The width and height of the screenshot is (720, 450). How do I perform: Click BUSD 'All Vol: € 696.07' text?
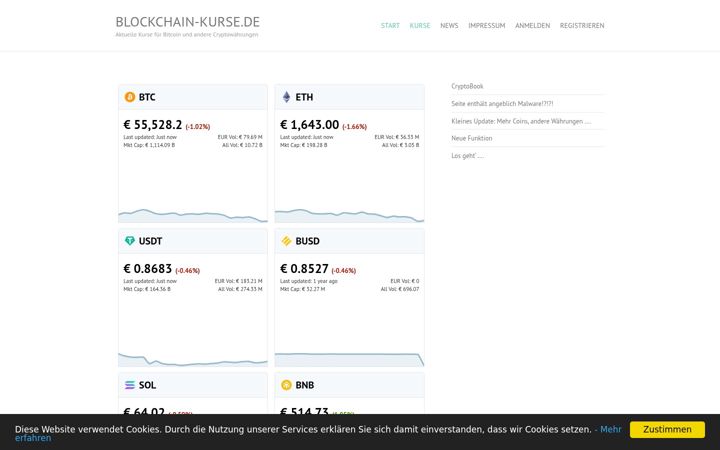click(x=399, y=289)
